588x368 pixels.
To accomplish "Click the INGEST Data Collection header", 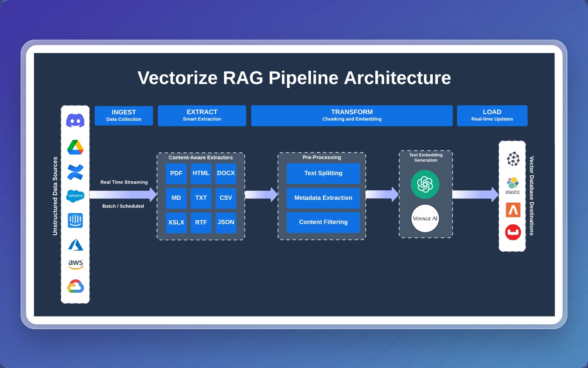I will (x=124, y=116).
